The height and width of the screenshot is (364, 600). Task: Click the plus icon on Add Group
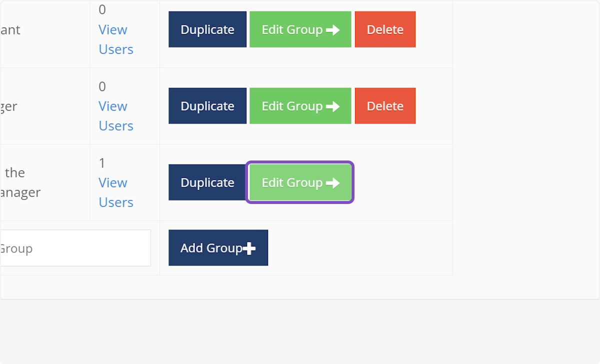pos(249,248)
